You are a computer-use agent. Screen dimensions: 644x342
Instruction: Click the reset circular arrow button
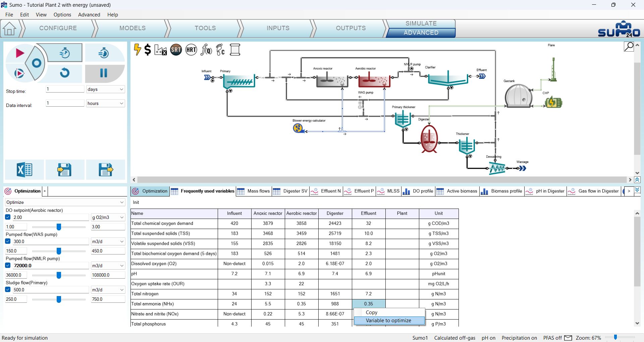click(x=65, y=73)
